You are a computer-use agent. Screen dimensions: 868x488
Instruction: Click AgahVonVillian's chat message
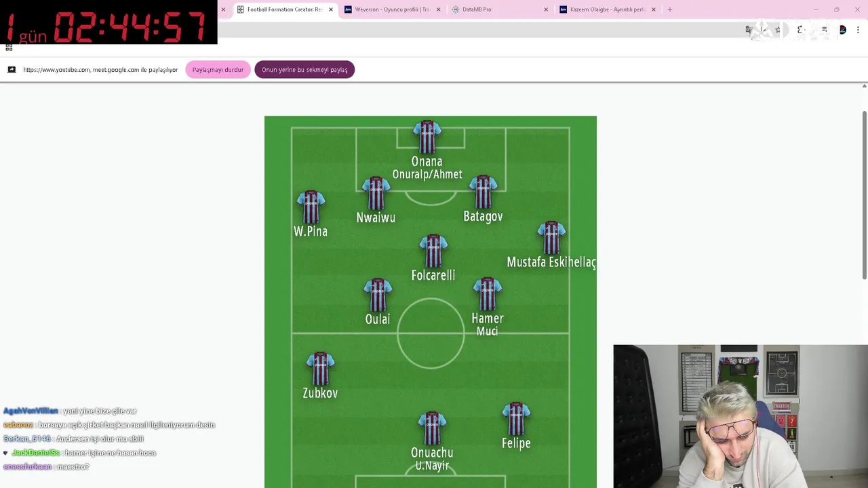[70, 411]
